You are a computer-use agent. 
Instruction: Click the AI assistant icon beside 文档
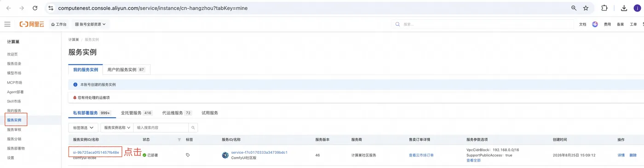pos(595,24)
